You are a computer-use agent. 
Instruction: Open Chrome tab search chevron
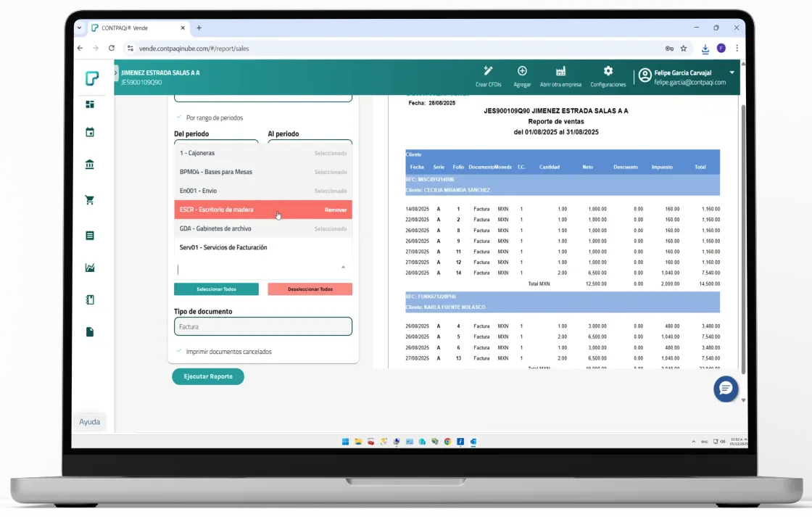[79, 28]
